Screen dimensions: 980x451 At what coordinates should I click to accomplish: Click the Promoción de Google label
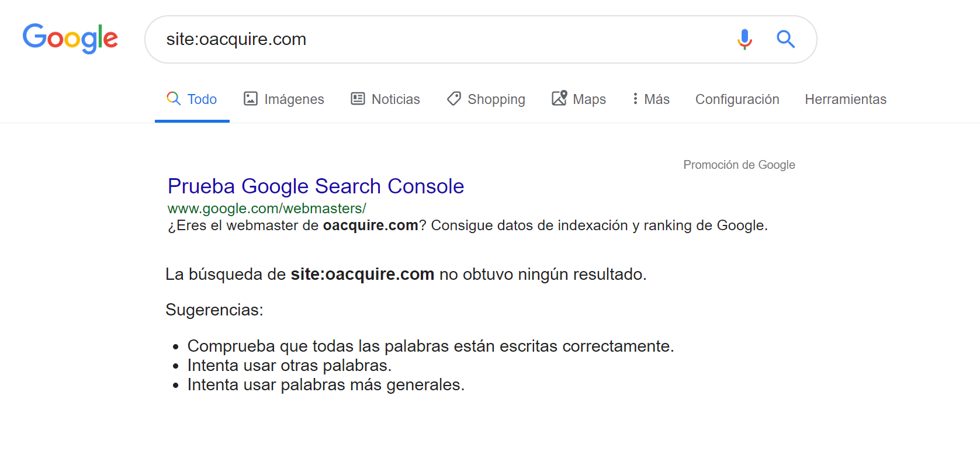coord(739,165)
